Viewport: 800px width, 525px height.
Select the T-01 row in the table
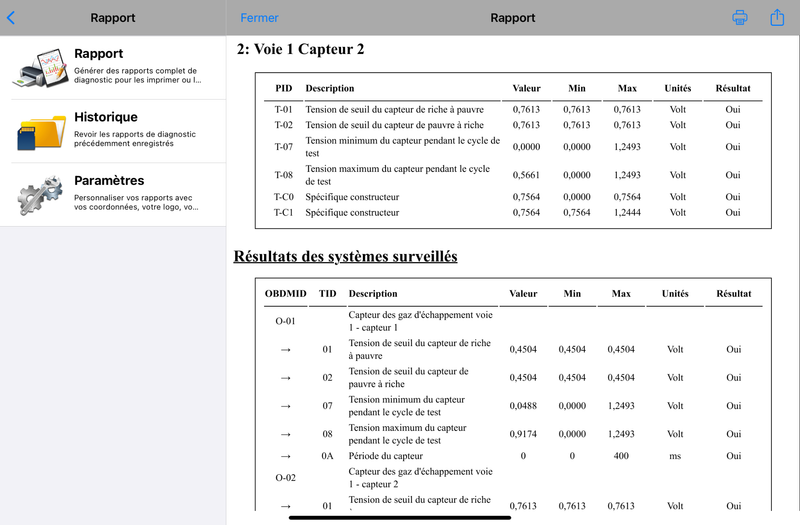[x=513, y=109]
